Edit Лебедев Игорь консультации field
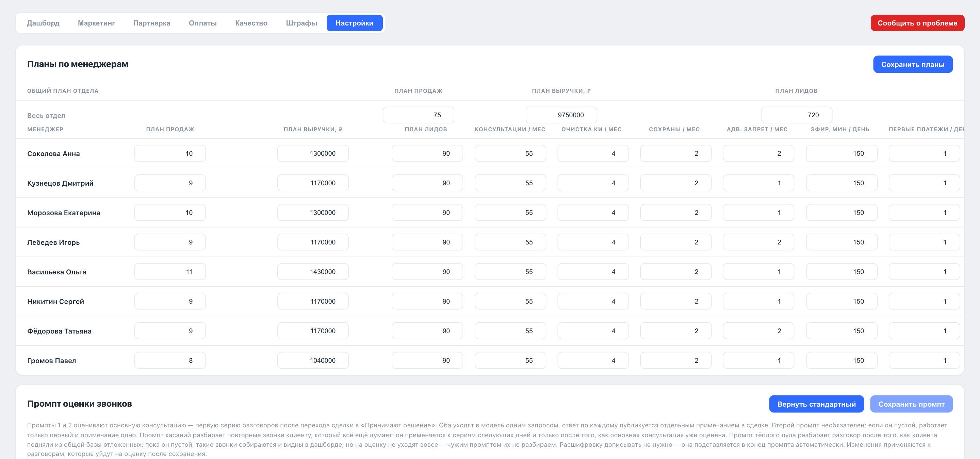 tap(510, 242)
